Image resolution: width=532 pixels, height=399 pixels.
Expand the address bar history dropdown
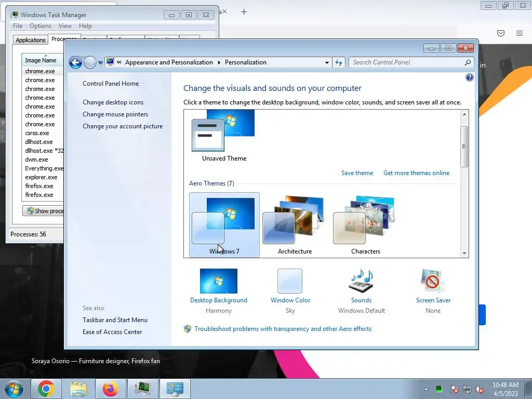pyautogui.click(x=327, y=62)
